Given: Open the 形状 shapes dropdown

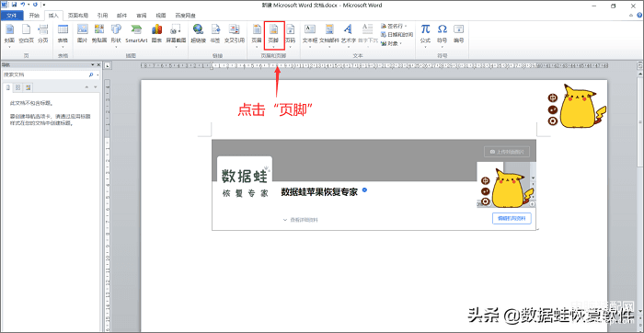Looking at the screenshot, I should pos(116,47).
